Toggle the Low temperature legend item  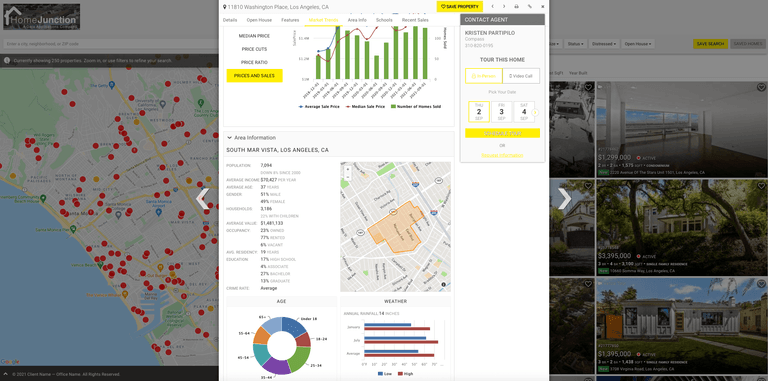tap(385, 374)
